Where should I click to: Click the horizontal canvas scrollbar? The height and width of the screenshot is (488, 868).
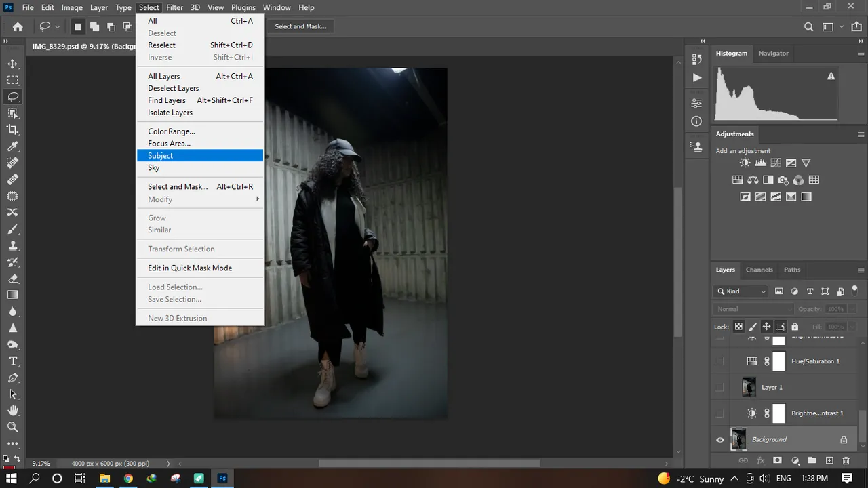(429, 464)
